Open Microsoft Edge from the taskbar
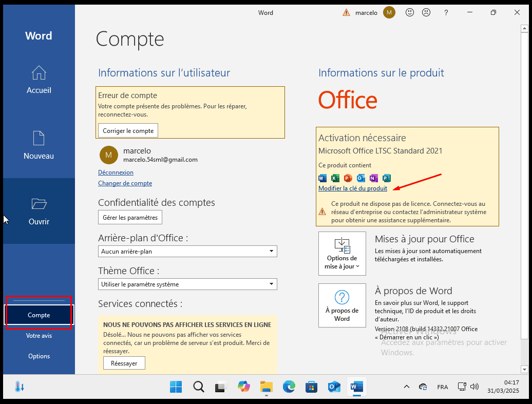Viewport: 532px width, 404px height. (x=289, y=387)
